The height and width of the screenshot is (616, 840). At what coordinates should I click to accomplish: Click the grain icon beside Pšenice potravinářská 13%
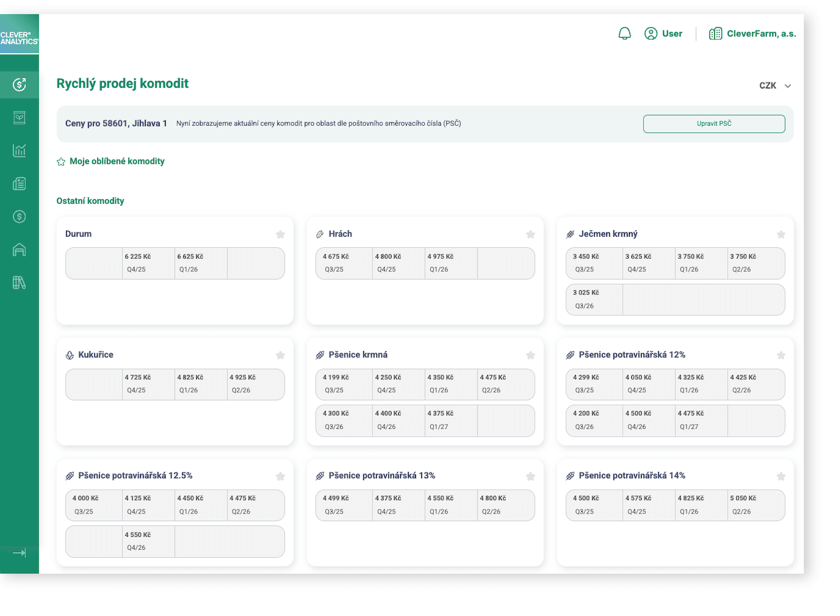[320, 476]
